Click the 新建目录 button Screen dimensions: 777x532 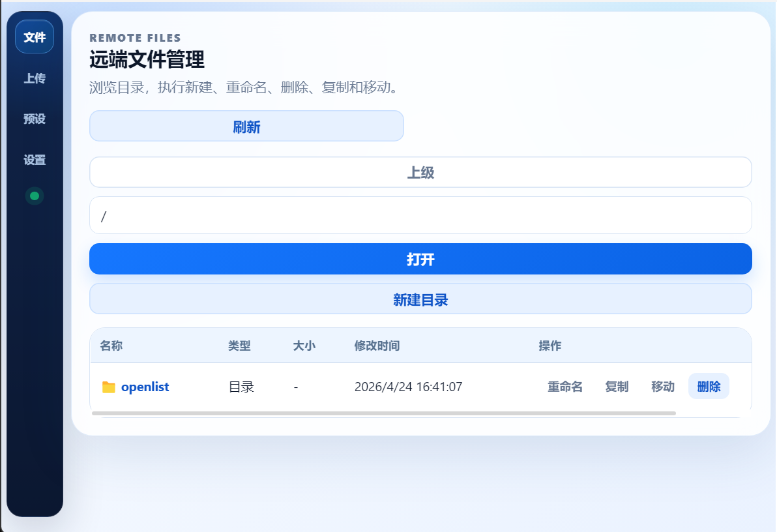coord(420,299)
